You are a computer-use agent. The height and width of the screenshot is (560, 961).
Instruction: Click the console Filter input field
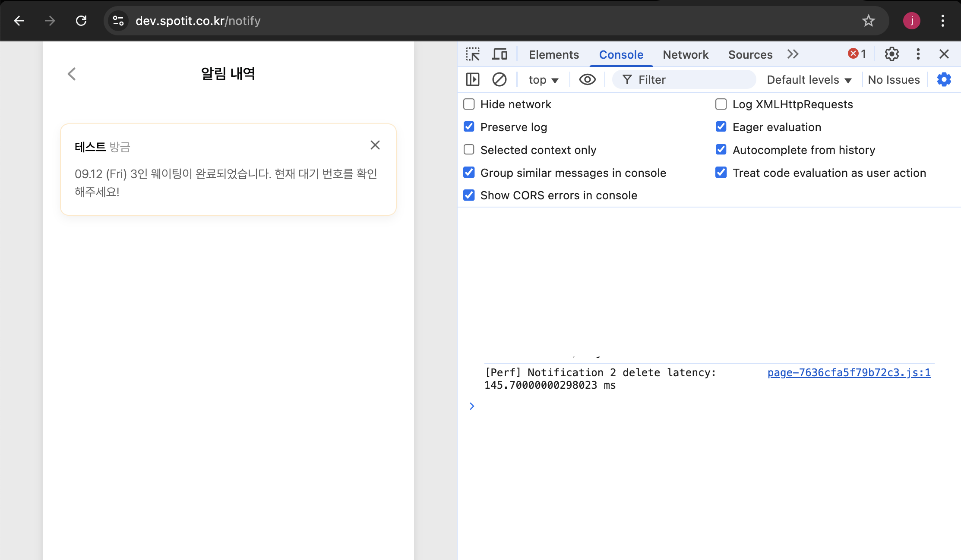[691, 80]
